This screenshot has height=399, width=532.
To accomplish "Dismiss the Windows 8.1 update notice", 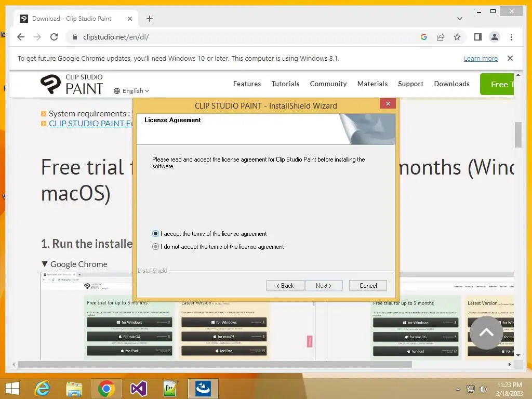I will tap(510, 58).
